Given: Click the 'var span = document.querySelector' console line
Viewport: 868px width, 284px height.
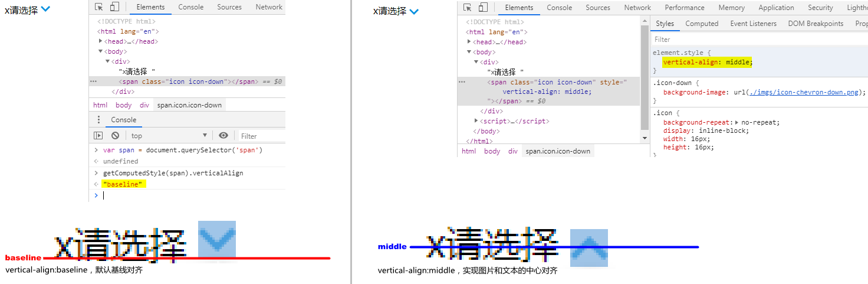Looking at the screenshot, I should coord(183,150).
